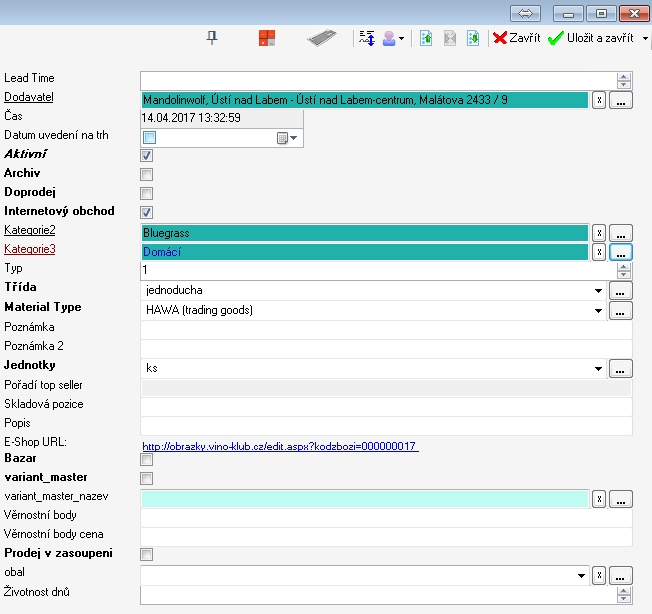Clear the Dodavatel field with x button

click(599, 100)
